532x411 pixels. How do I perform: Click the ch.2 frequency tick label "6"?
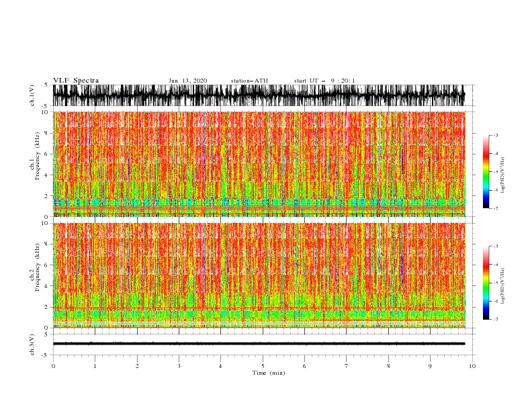point(46,265)
